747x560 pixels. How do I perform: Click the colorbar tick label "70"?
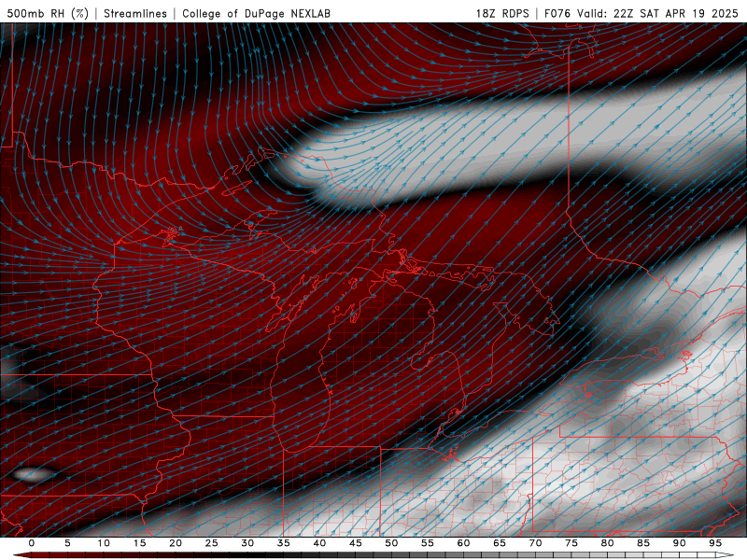[x=535, y=543]
